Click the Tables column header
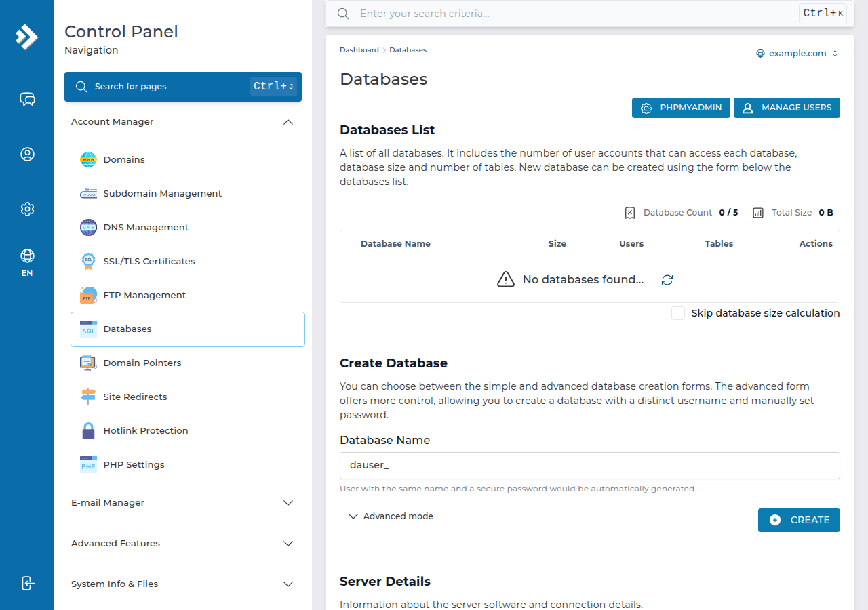The height and width of the screenshot is (610, 868). [719, 244]
